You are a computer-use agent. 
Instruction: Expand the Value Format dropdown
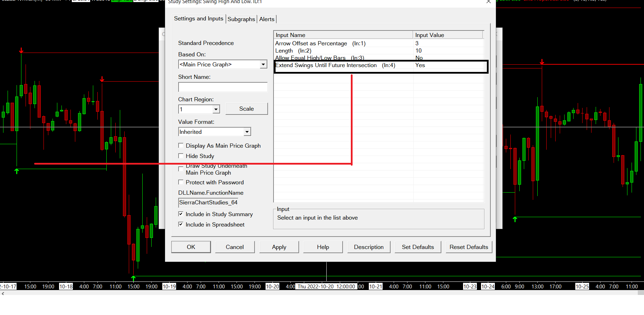247,132
